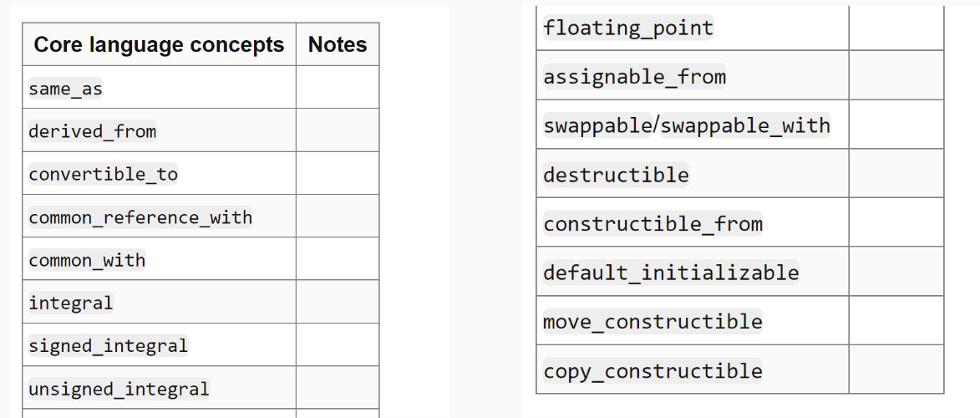Select the common_reference_with entry
Image resolution: width=980 pixels, height=418 pixels.
140,217
